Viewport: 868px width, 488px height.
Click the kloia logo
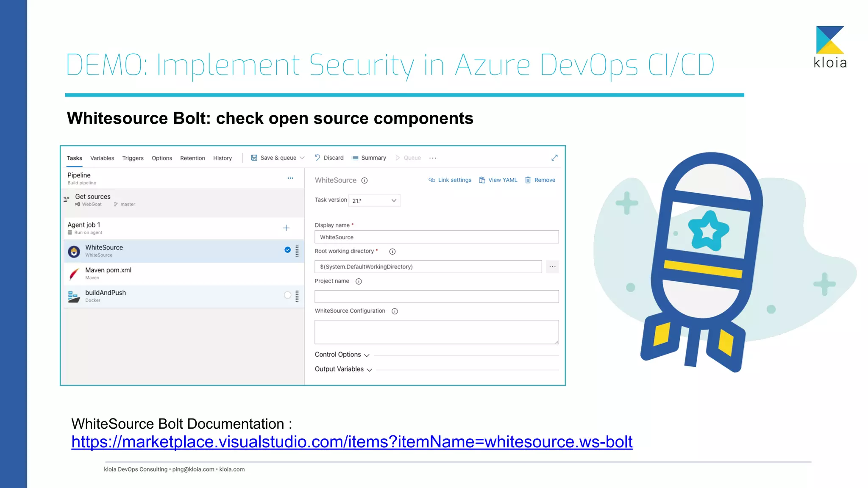click(830, 47)
